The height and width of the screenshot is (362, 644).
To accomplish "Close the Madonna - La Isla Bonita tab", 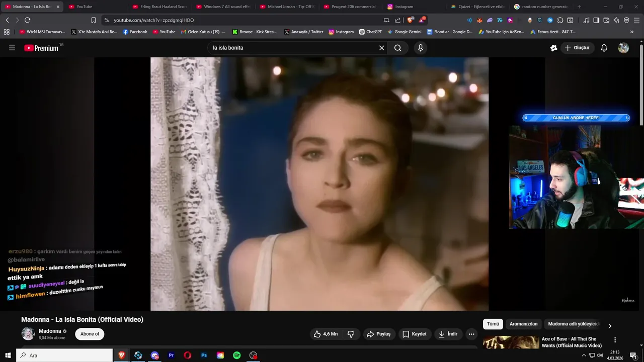I will coord(58,7).
